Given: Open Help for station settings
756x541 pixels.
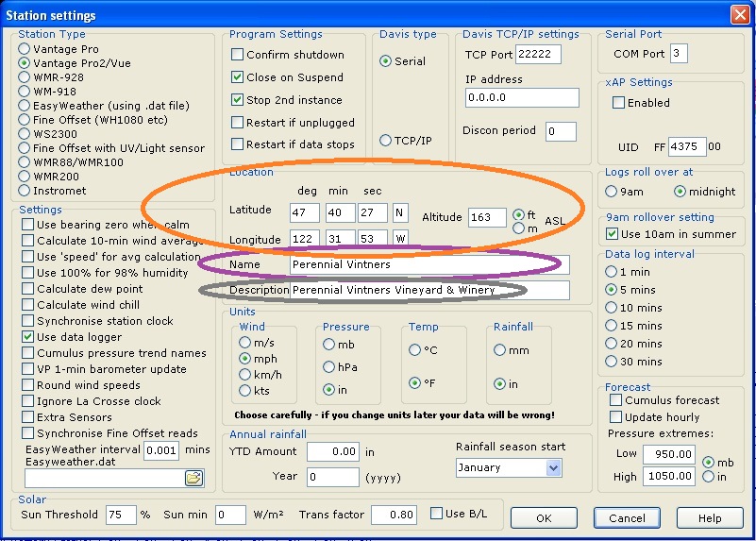Looking at the screenshot, I should tap(709, 518).
